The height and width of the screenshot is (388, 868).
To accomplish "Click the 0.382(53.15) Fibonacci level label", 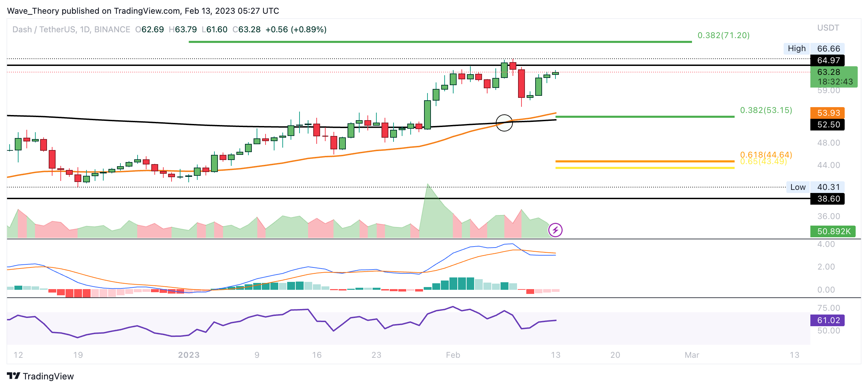I will pos(766,110).
